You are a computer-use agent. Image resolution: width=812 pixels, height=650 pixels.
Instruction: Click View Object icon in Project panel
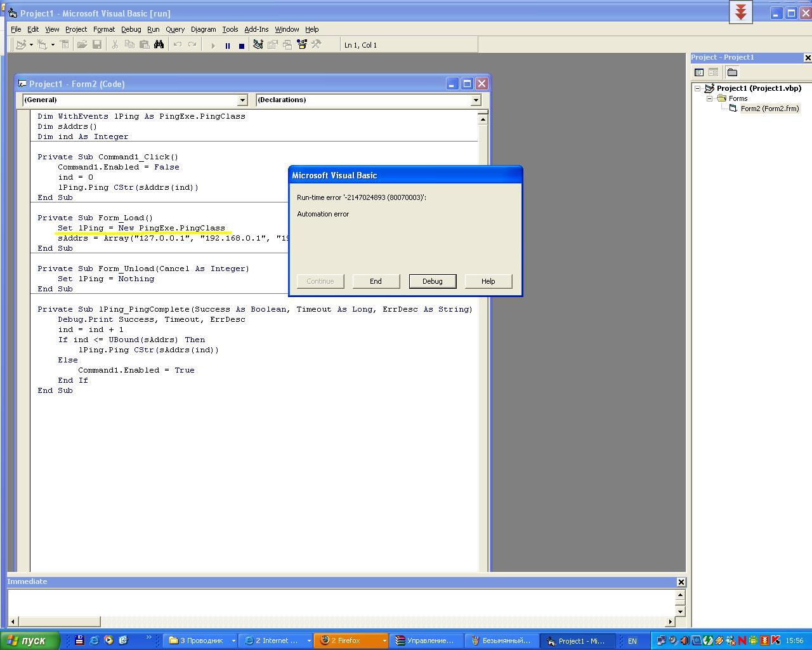tap(713, 72)
